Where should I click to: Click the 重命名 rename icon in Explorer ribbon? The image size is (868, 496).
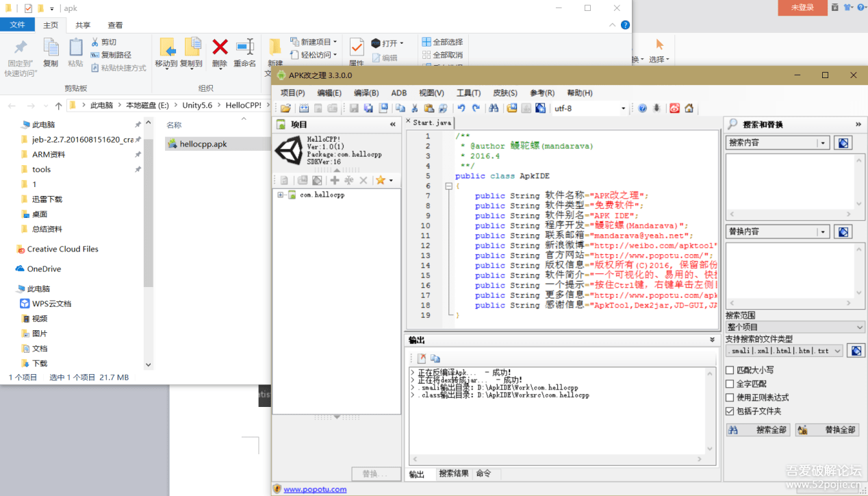point(245,47)
